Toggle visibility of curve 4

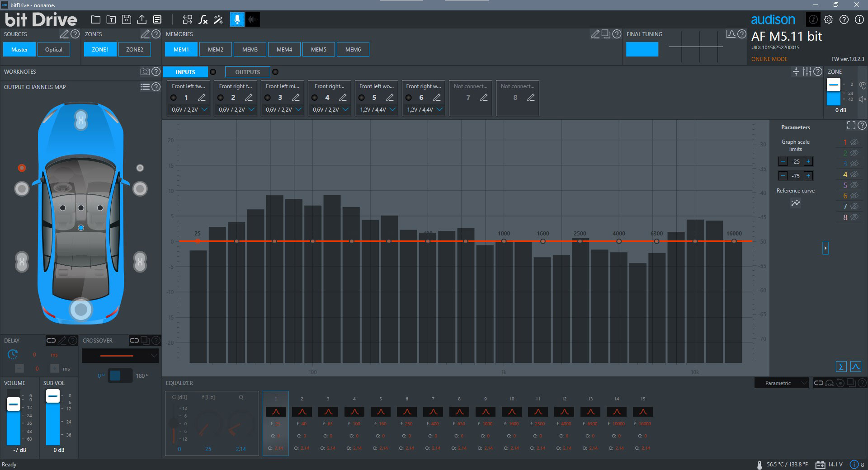pyautogui.click(x=854, y=174)
